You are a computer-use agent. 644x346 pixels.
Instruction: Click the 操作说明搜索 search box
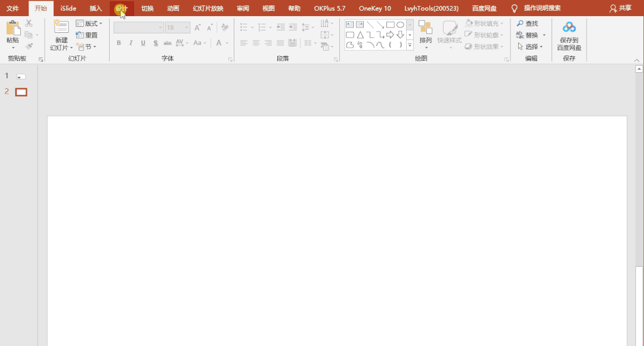tap(542, 8)
